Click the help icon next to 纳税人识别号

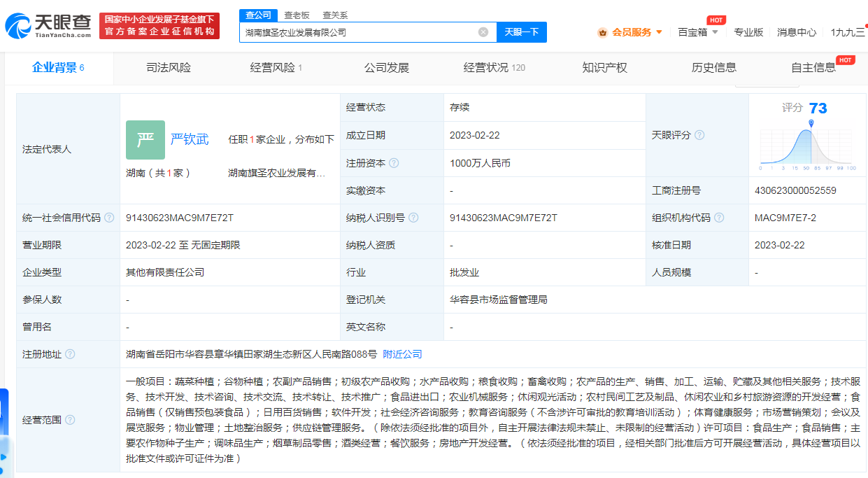413,218
